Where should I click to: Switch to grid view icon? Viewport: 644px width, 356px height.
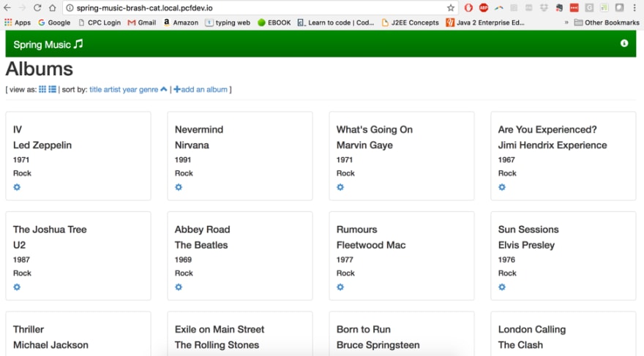tap(42, 89)
